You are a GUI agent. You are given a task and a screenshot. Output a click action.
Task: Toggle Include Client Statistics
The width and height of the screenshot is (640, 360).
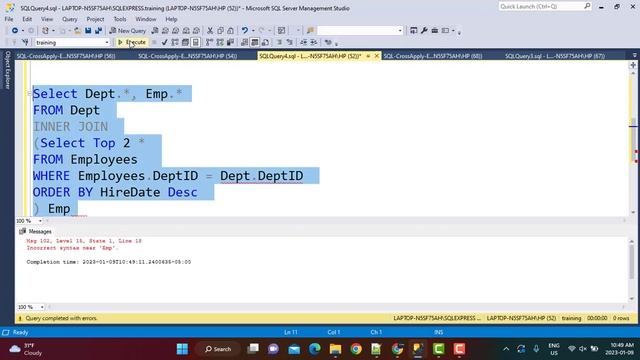[x=230, y=42]
